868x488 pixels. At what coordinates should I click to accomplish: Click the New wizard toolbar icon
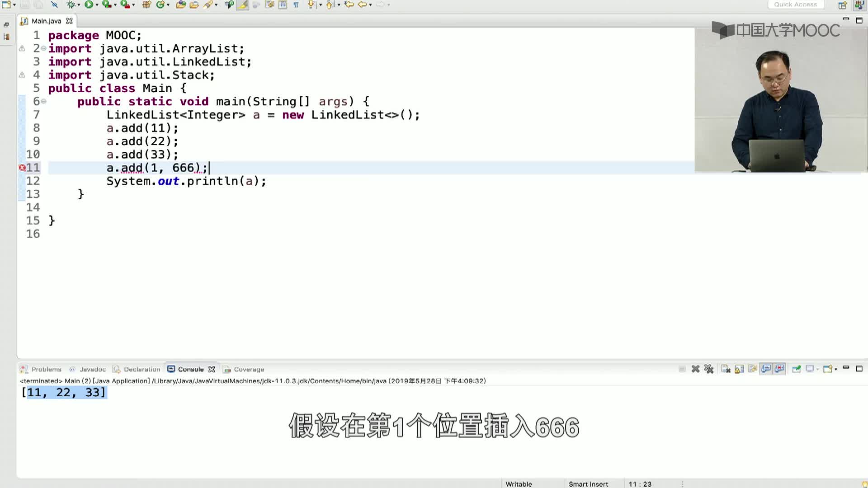pos(6,5)
